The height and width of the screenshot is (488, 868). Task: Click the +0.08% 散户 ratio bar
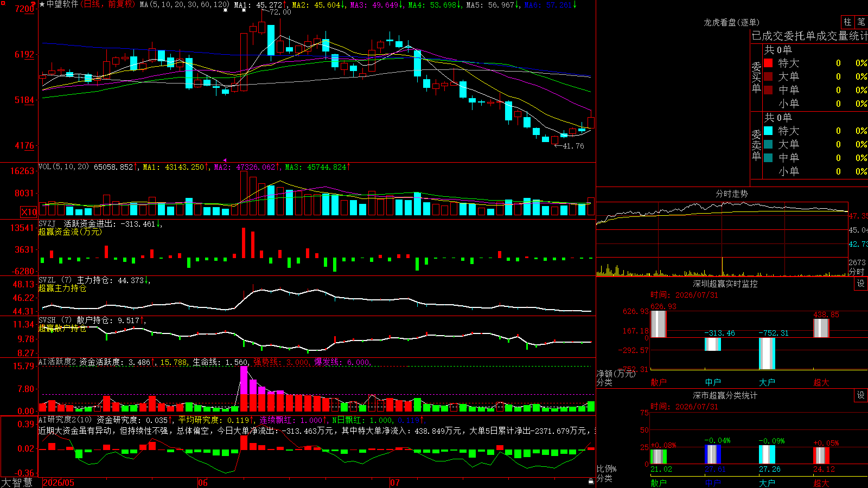pos(659,457)
